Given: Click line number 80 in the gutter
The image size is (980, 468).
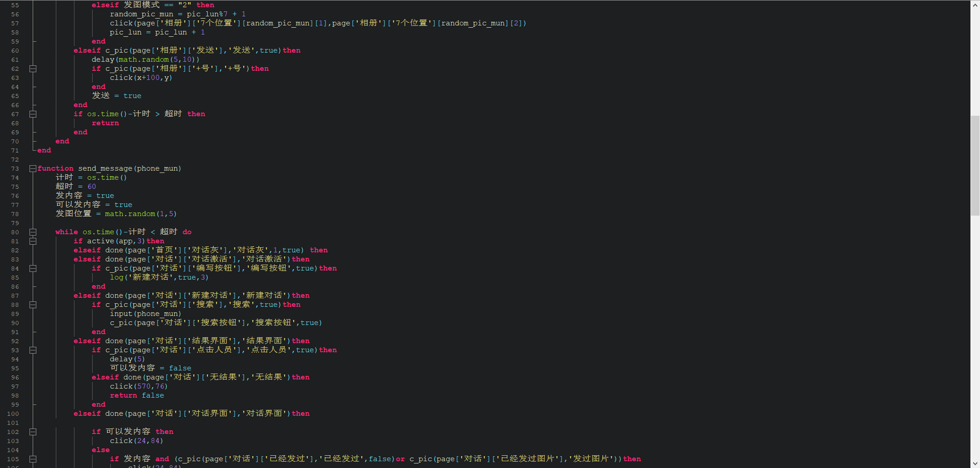Looking at the screenshot, I should [15, 232].
